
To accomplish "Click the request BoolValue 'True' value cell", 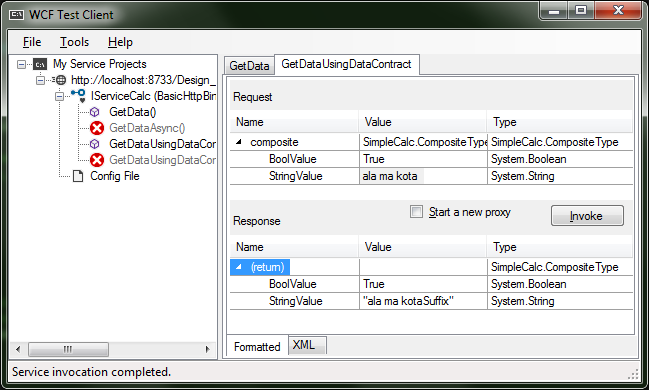I will click(423, 159).
